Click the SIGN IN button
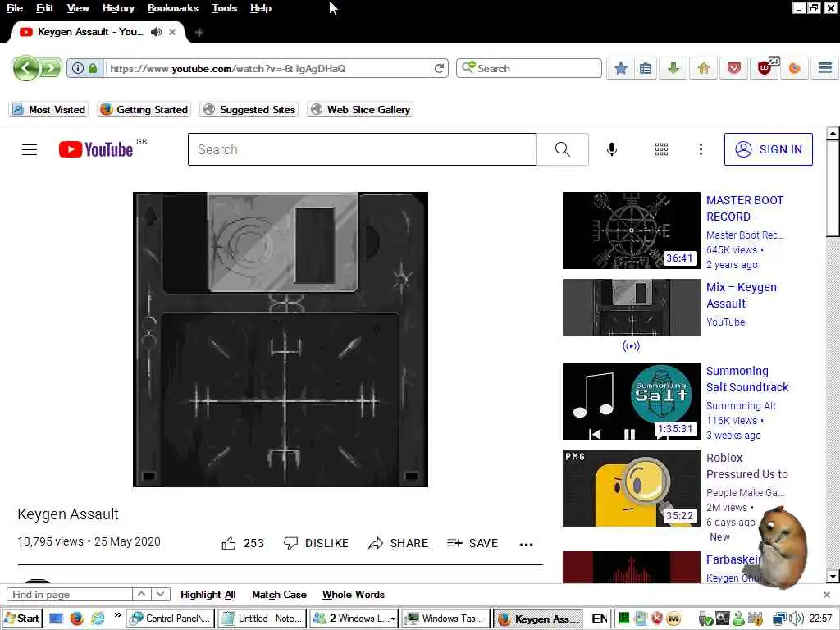This screenshot has height=630, width=840. coord(768,149)
